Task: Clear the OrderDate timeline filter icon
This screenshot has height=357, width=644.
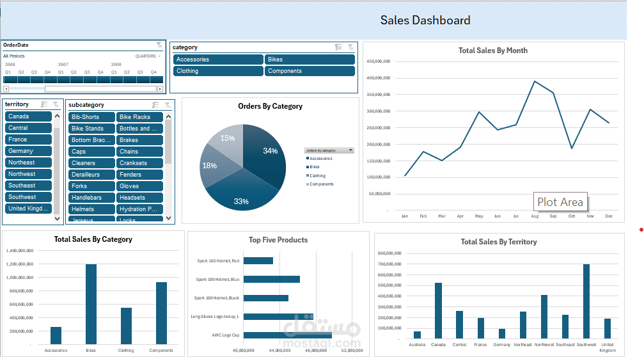Action: point(159,45)
